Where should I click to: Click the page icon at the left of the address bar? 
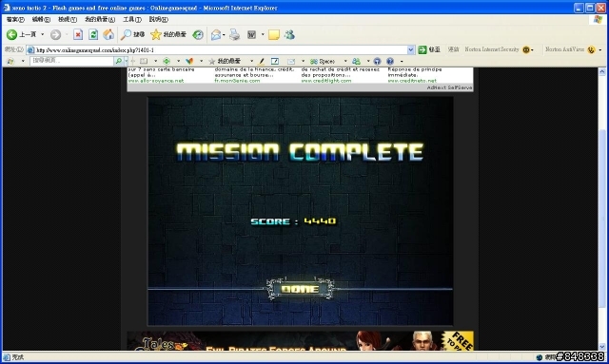click(x=30, y=50)
